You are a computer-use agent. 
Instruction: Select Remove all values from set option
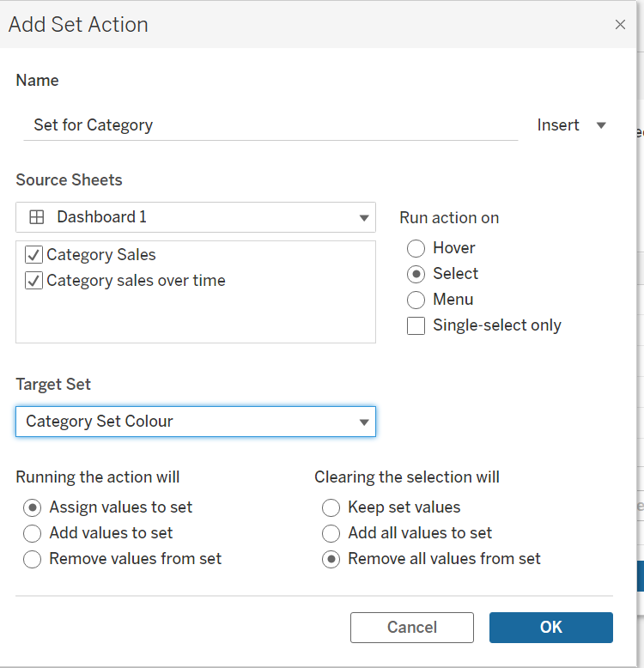coord(331,559)
